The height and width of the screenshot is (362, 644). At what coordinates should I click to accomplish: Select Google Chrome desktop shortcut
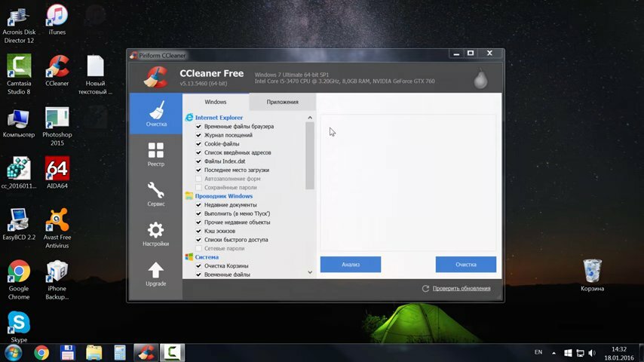coord(19,280)
